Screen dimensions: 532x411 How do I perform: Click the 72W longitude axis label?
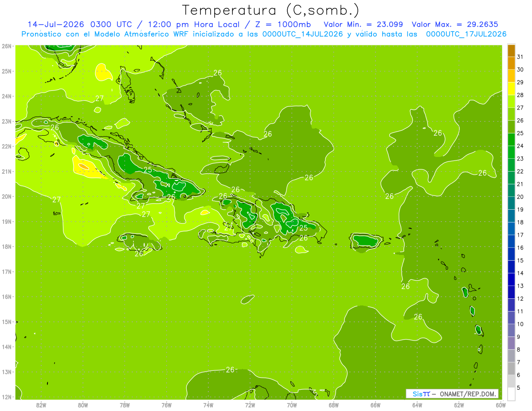250,404
